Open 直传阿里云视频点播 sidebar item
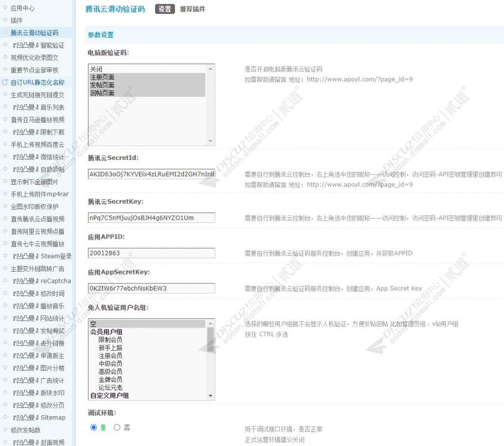Image resolution: width=504 pixels, height=446 pixels. click(38, 231)
